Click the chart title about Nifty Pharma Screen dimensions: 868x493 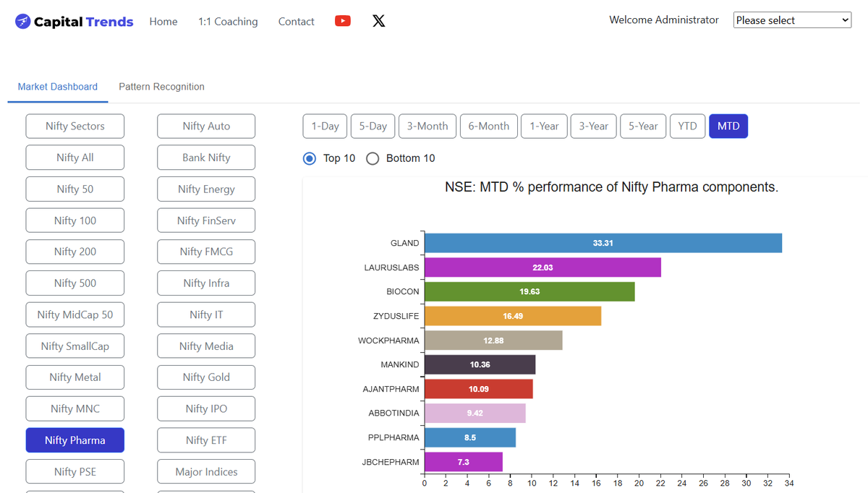(x=611, y=187)
